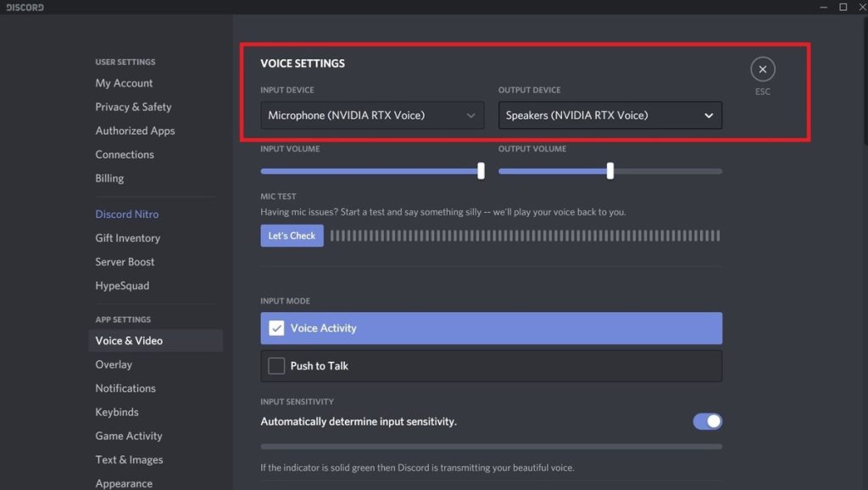Click the input sensitivity indicator bar

pos(491,446)
